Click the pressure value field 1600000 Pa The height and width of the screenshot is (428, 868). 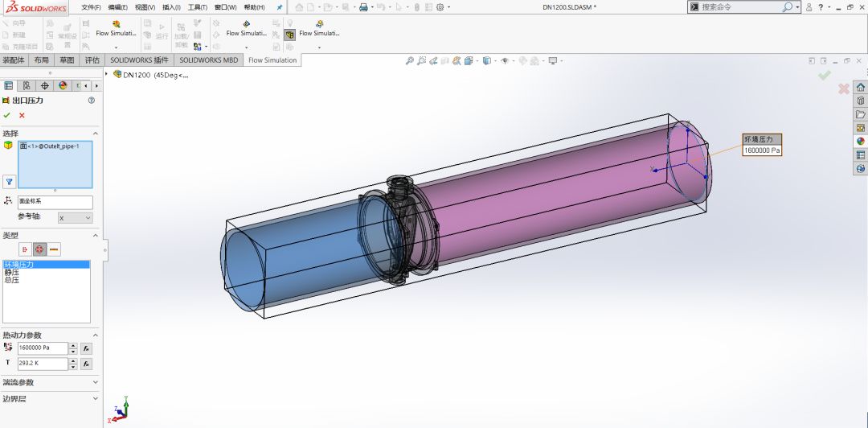[x=43, y=348]
